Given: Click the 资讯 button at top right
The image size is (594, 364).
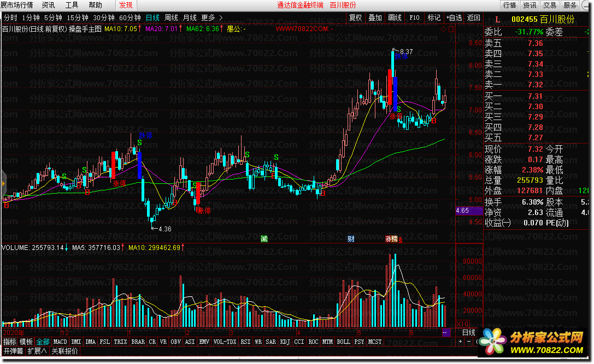Looking at the screenshot, I should tap(530, 5).
